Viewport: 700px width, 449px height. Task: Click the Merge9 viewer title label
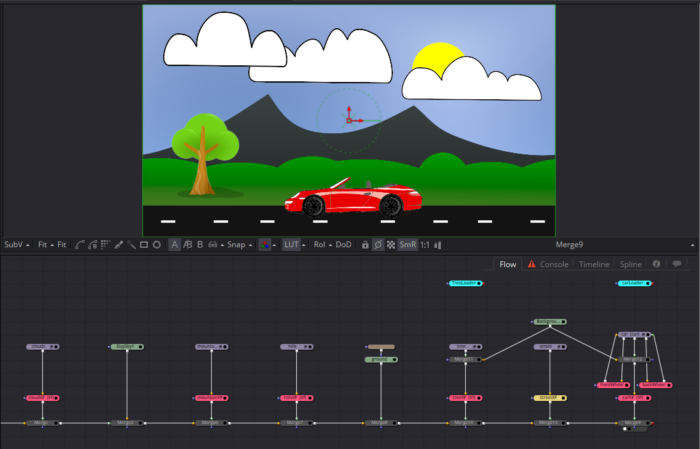pos(569,245)
